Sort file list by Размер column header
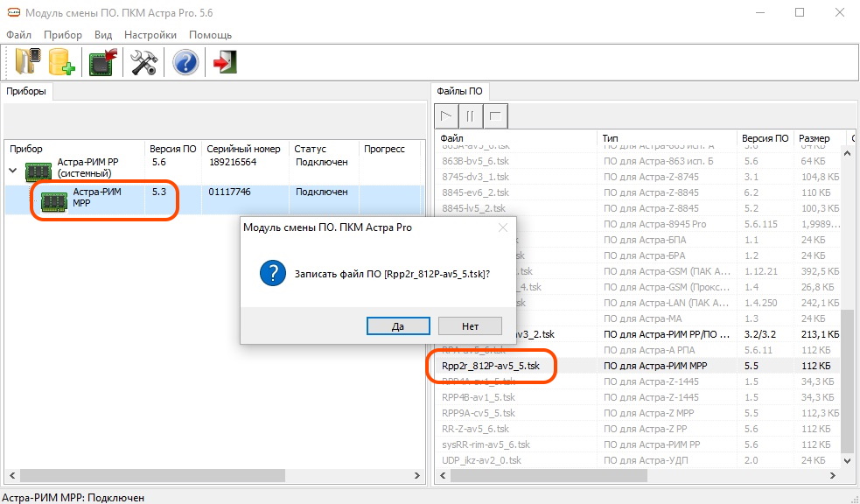Viewport: 860px width, 504px height. tap(815, 138)
